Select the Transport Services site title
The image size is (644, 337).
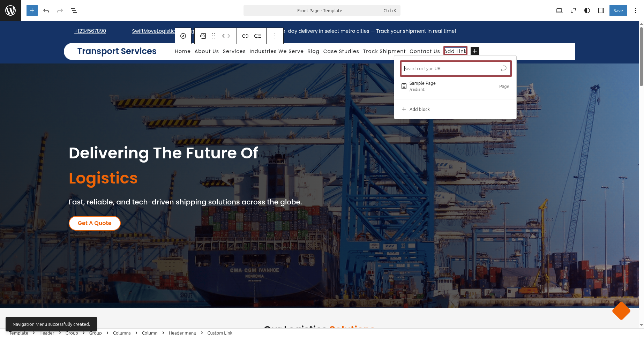click(117, 51)
